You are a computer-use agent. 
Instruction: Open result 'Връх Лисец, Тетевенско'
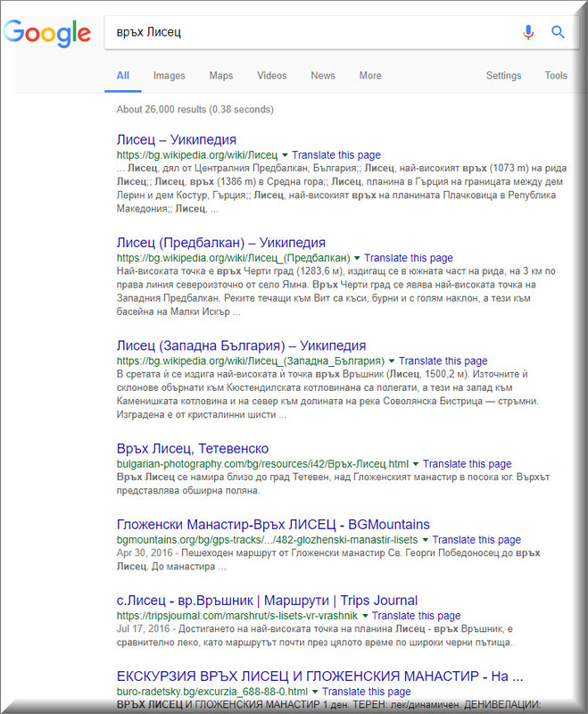click(x=193, y=449)
